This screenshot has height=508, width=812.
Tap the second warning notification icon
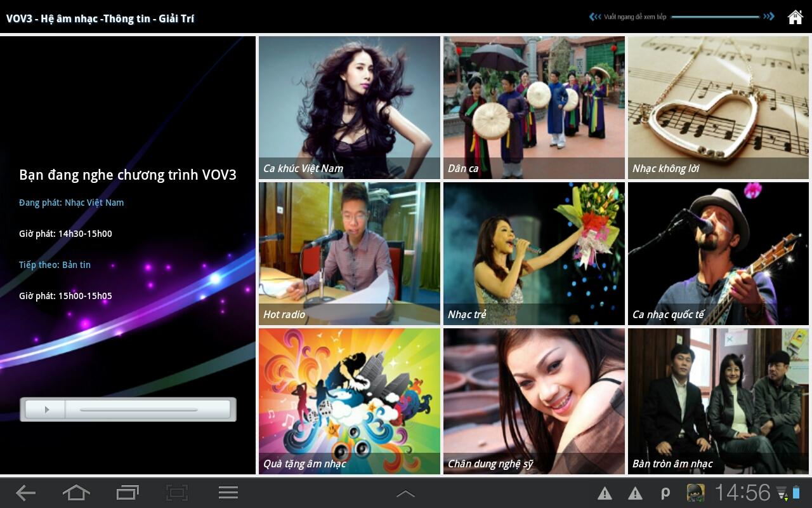coord(635,493)
